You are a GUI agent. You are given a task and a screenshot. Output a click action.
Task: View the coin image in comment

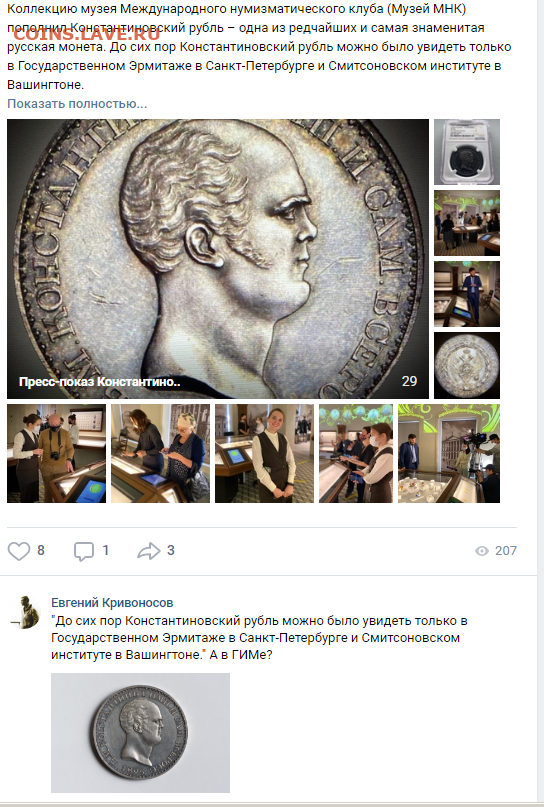click(141, 733)
